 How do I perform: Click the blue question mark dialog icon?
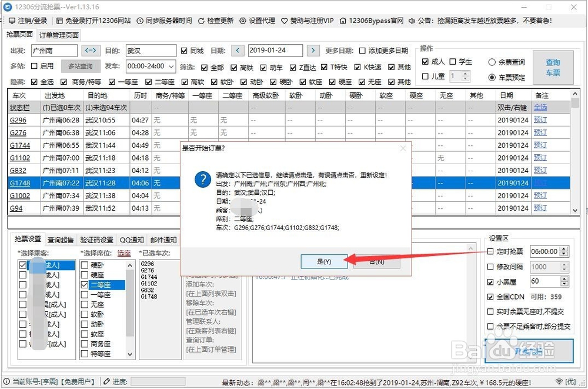203,179
